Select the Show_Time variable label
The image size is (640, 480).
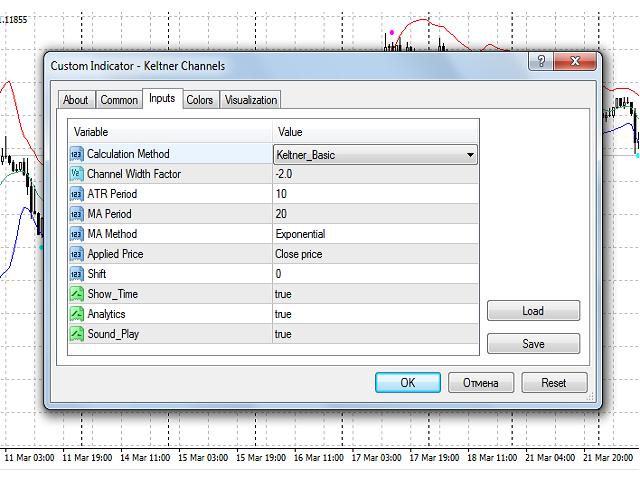click(113, 294)
